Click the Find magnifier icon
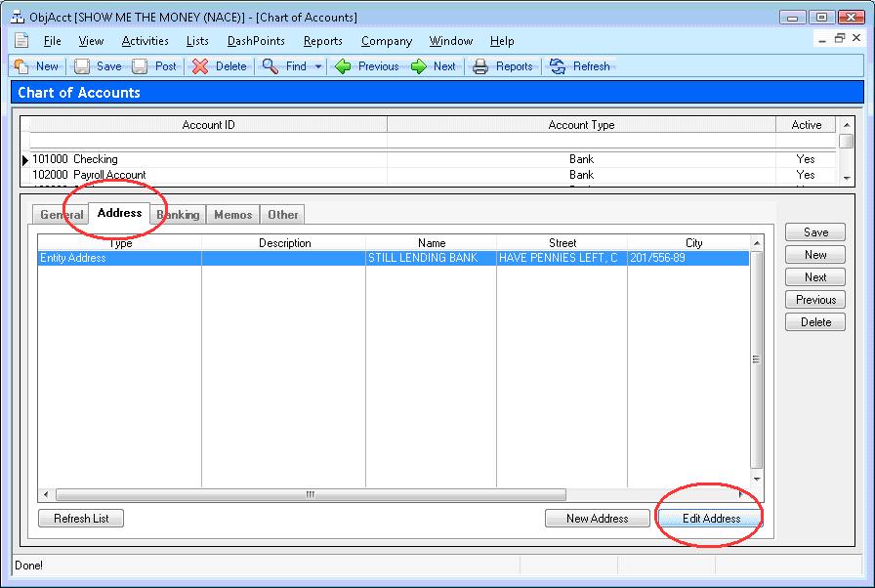 tap(271, 66)
